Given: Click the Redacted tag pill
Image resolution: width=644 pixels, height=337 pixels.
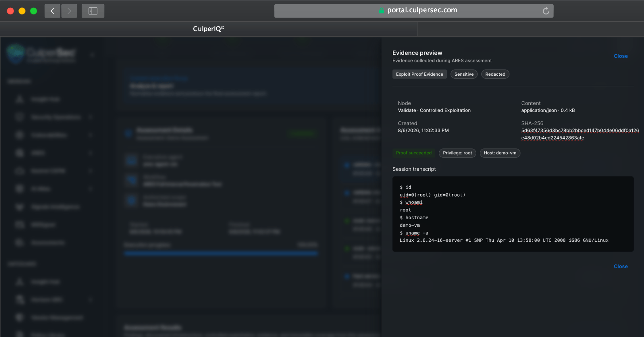Looking at the screenshot, I should pyautogui.click(x=495, y=74).
